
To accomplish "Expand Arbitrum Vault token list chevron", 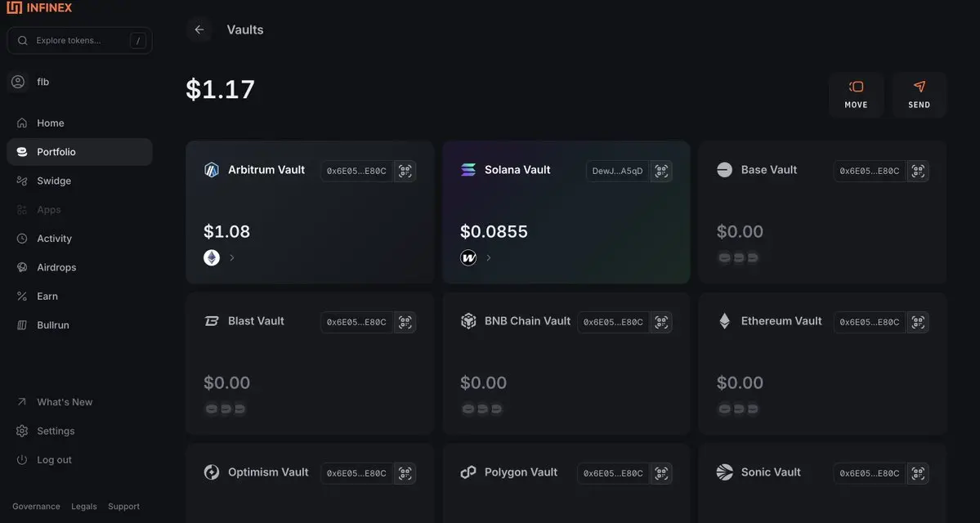I will point(232,257).
